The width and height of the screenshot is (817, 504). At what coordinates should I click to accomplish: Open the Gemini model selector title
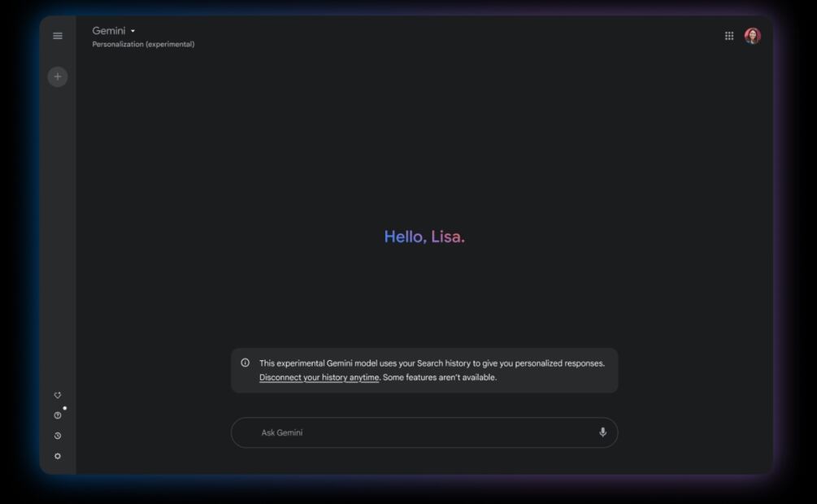pyautogui.click(x=109, y=31)
